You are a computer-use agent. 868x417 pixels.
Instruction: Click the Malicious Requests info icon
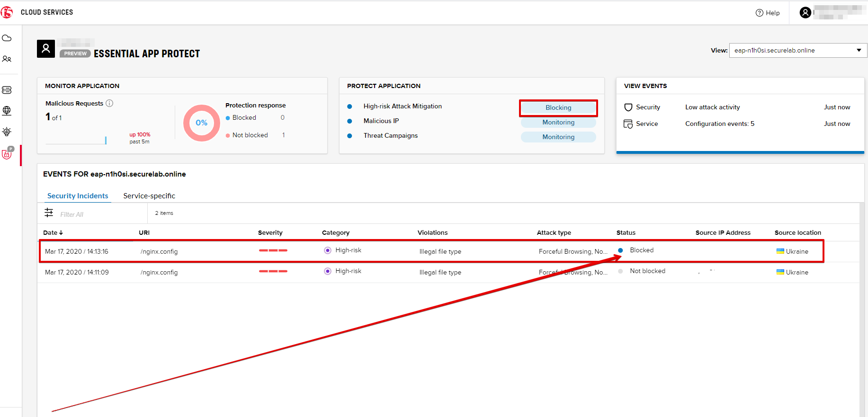[x=109, y=103]
